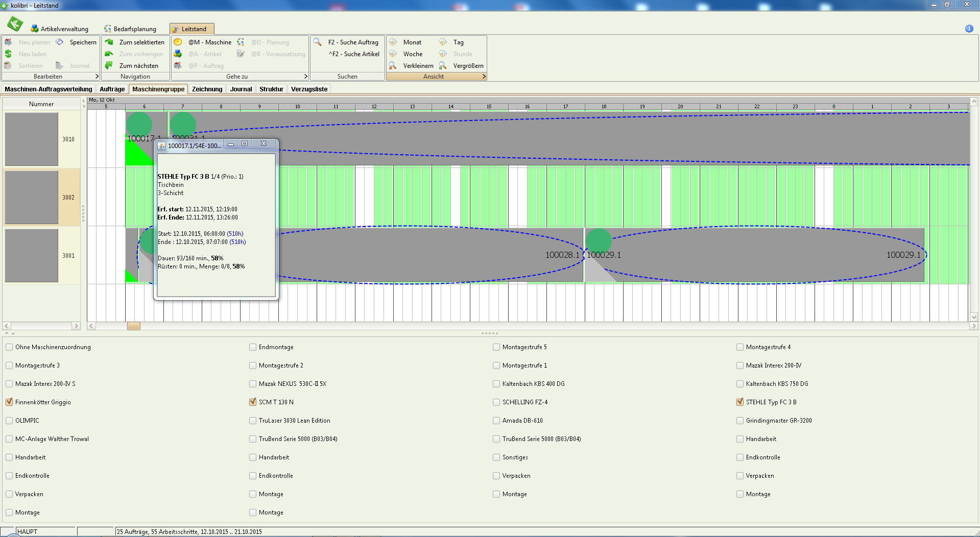Click the Verkleinern zoom-out icon
The image size is (980, 537).
(x=393, y=65)
